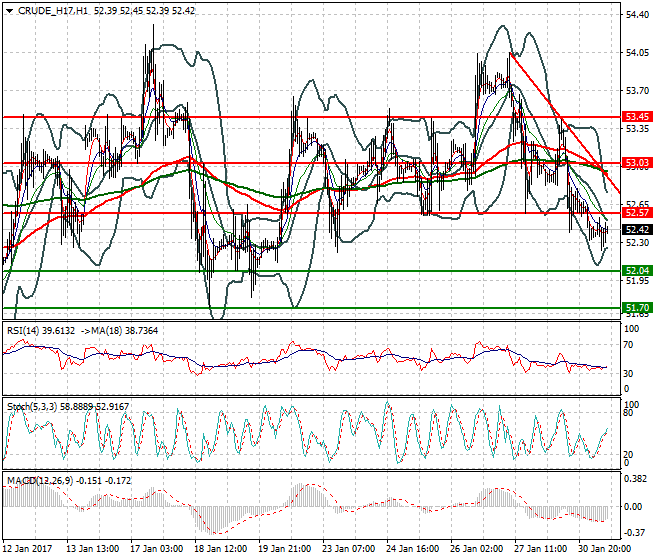Click the 27 Jan 11:00 time label
660x560 pixels.
[540, 549]
